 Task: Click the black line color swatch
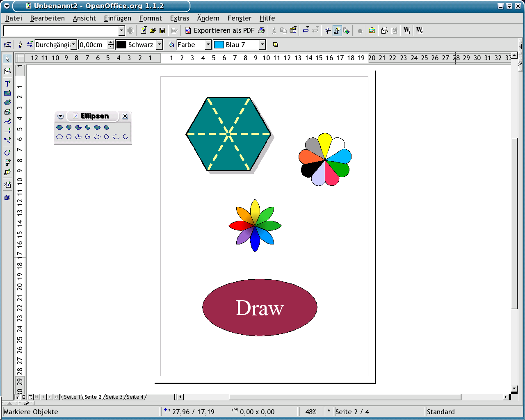[121, 45]
